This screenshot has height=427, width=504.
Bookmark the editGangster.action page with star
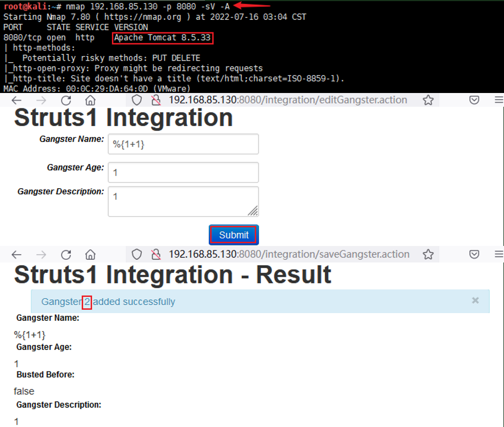click(x=428, y=100)
